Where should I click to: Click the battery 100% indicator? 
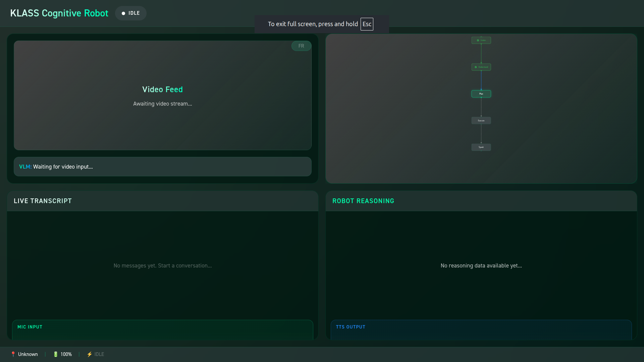(63, 354)
